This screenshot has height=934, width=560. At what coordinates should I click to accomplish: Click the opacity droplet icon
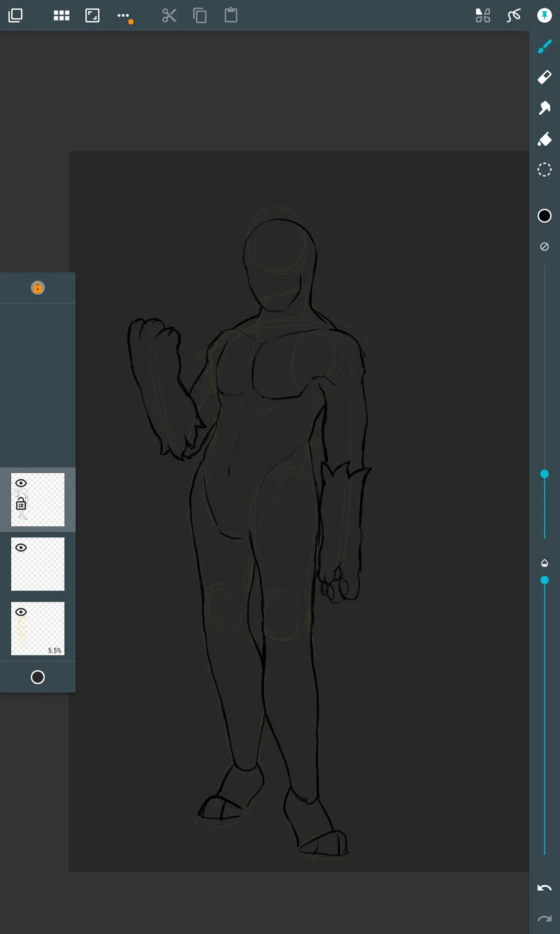coord(544,563)
